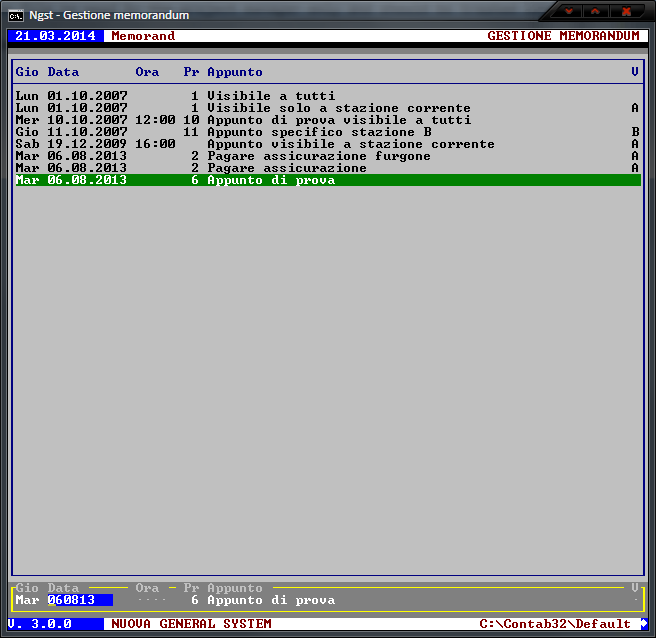Select 'Appunto visibile a stazione corrente' row
This screenshot has width=656, height=638.
tap(350, 144)
